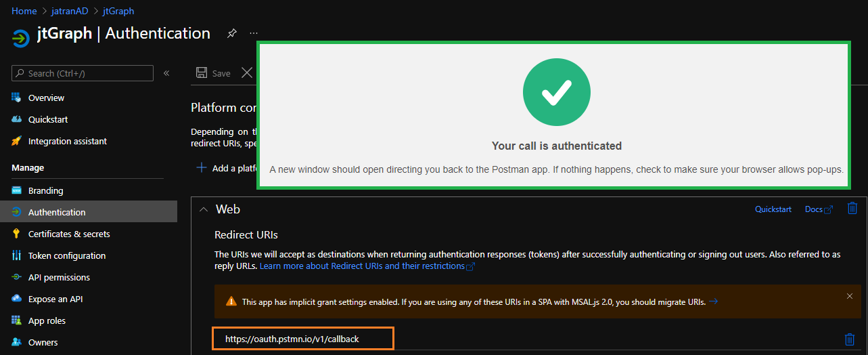The image size is (868, 355).
Task: Click the Add a platform plus icon
Action: tap(201, 167)
